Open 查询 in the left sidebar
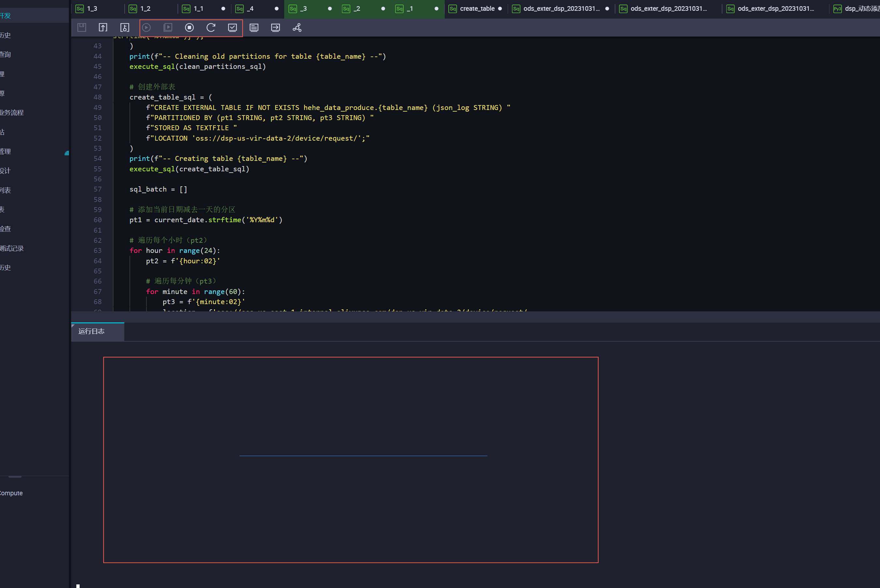 (x=5, y=54)
